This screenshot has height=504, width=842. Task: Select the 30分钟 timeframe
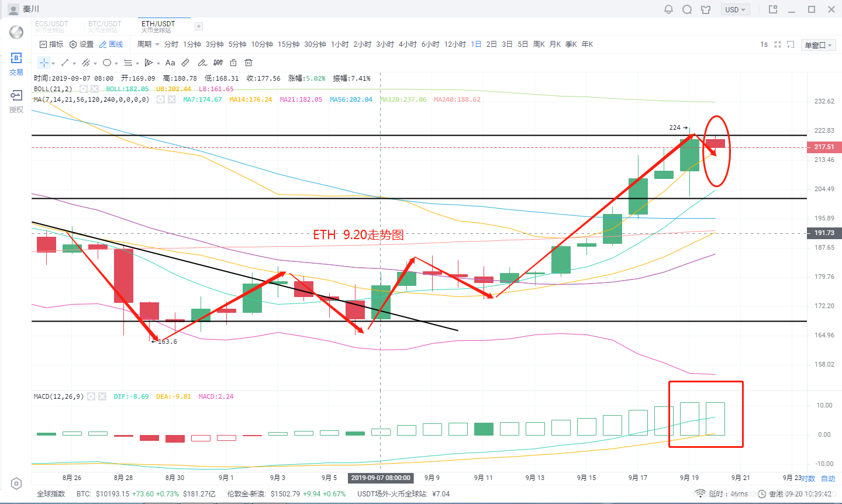[x=315, y=44]
